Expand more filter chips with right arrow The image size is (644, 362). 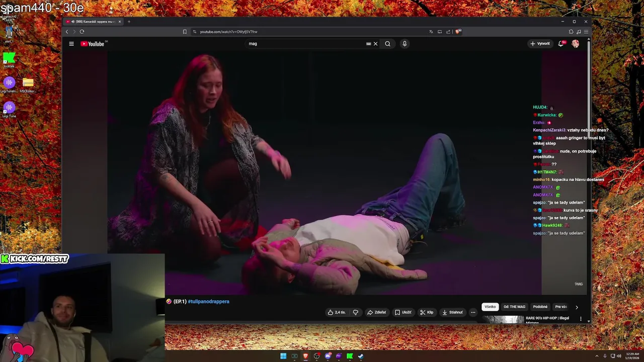(577, 307)
